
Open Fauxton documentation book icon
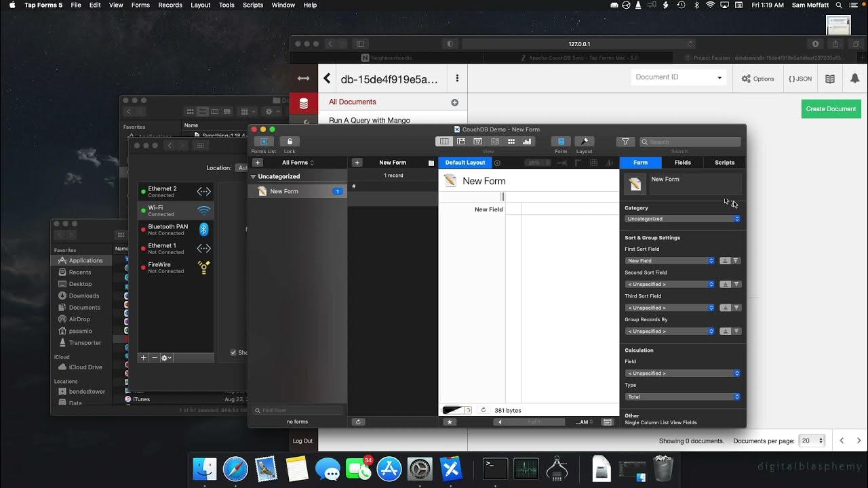click(x=830, y=79)
